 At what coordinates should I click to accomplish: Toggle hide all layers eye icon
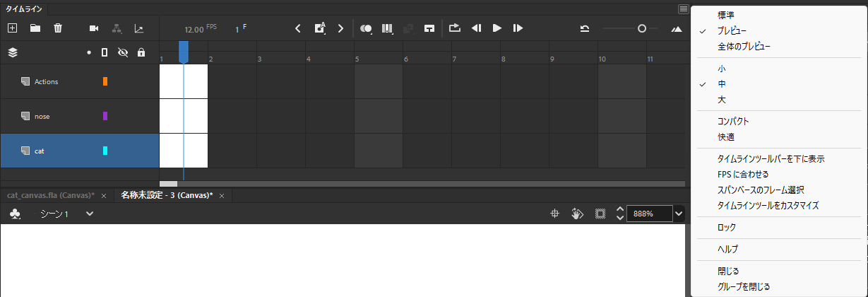122,52
